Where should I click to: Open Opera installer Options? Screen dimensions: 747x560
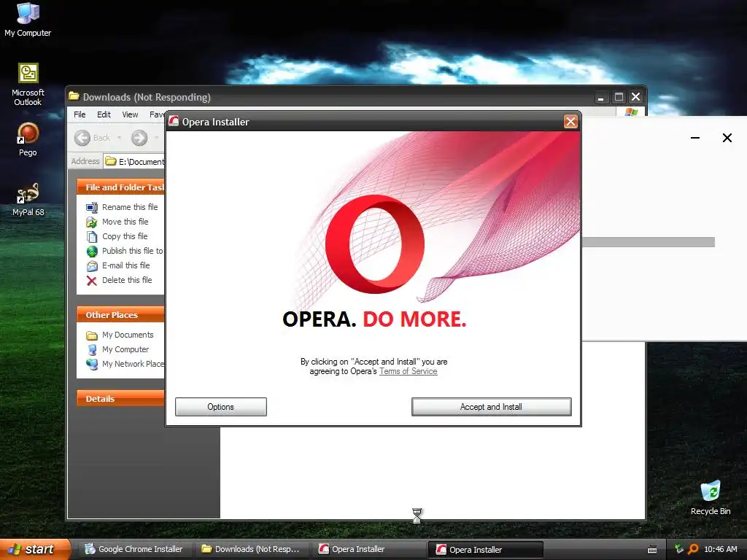pos(220,407)
